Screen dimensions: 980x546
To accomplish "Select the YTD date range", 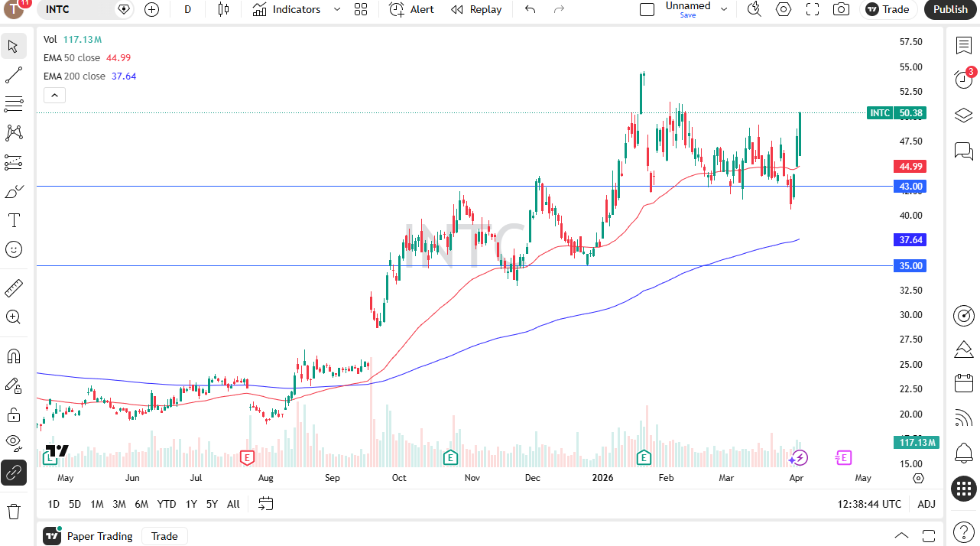I will coord(166,504).
